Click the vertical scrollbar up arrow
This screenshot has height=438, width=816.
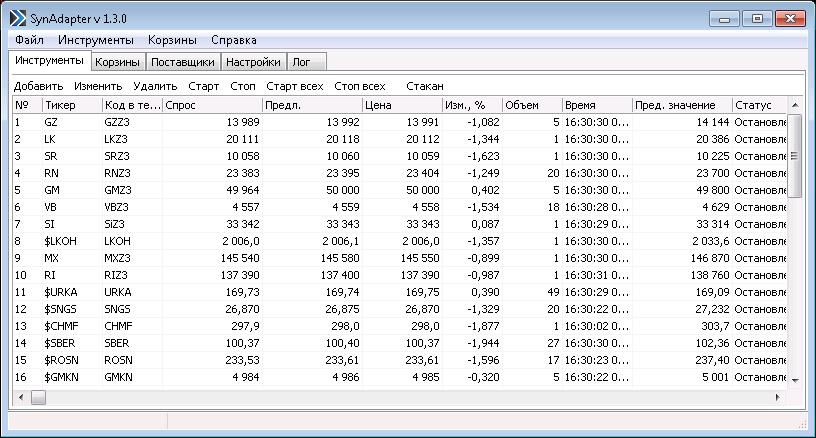795,105
